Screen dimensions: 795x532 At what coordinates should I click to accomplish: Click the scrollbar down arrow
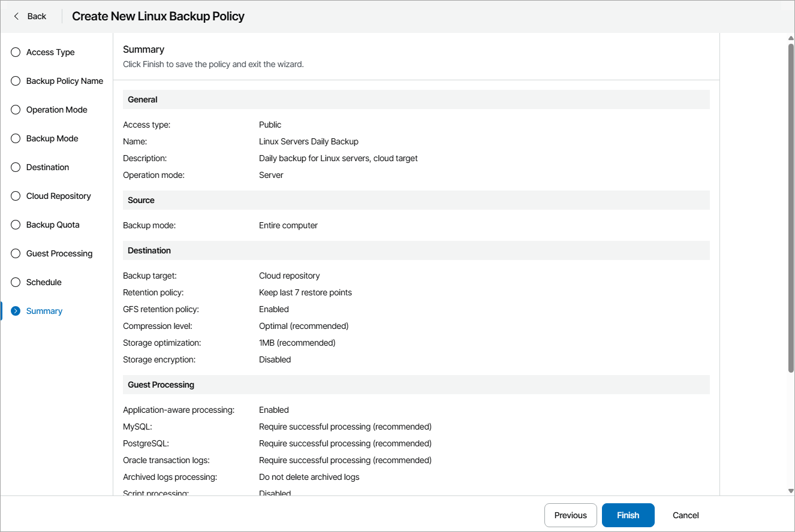[x=791, y=491]
